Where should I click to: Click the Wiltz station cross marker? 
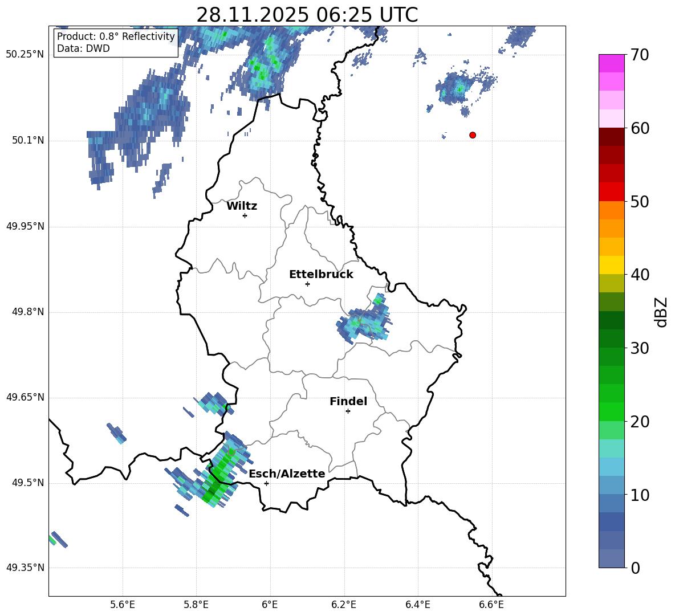pos(245,215)
